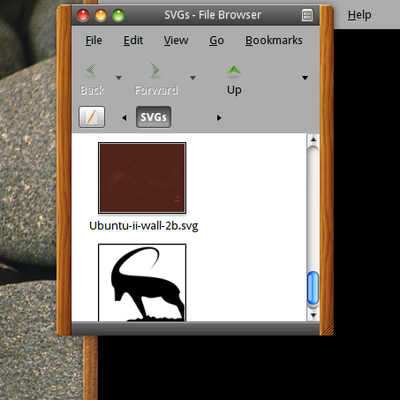The width and height of the screenshot is (400, 400).
Task: Open the Help menu behind the window
Action: pyautogui.click(x=359, y=15)
